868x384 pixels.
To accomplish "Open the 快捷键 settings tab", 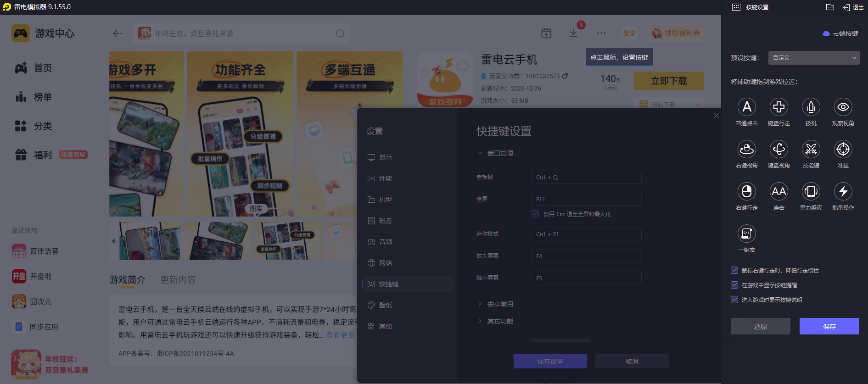I will (408, 284).
